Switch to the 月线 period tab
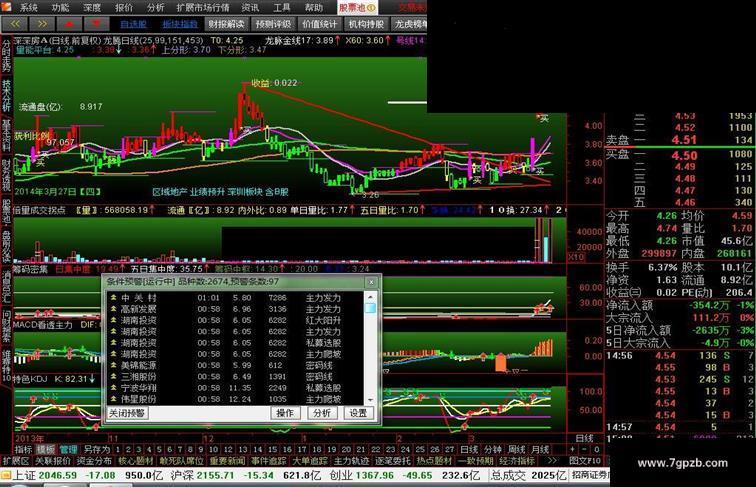This screenshot has width=756, height=487. coord(540,449)
